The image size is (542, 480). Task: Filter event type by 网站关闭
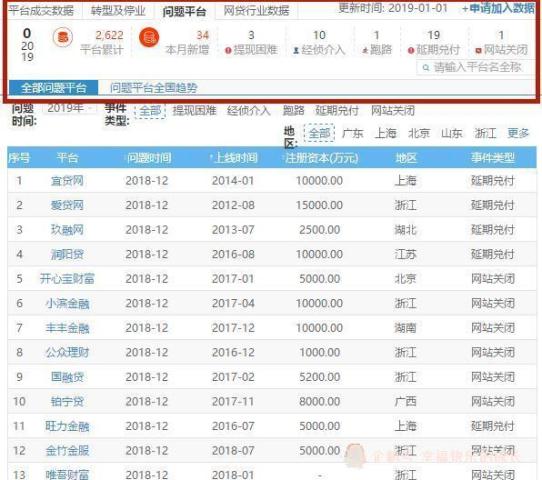coord(393,111)
